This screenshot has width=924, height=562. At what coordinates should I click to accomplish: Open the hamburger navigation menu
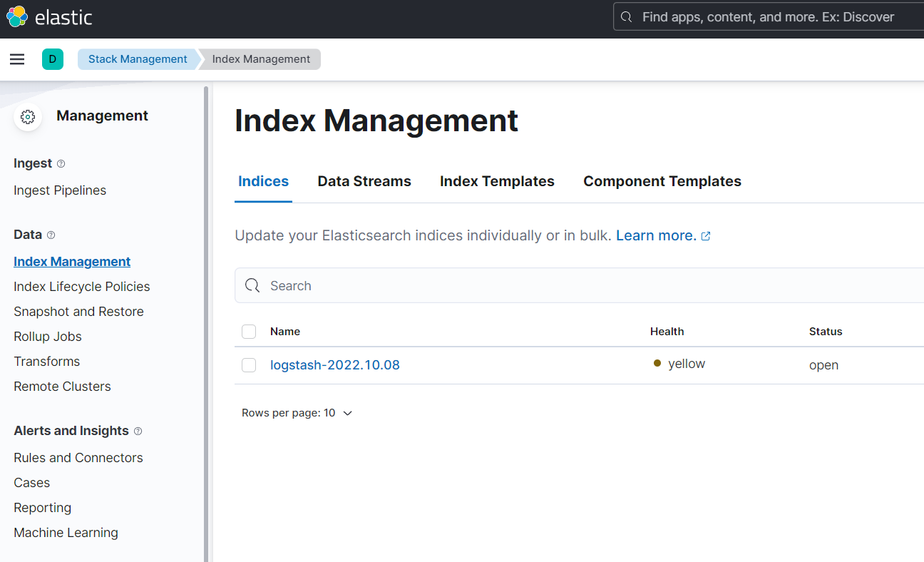pos(17,59)
